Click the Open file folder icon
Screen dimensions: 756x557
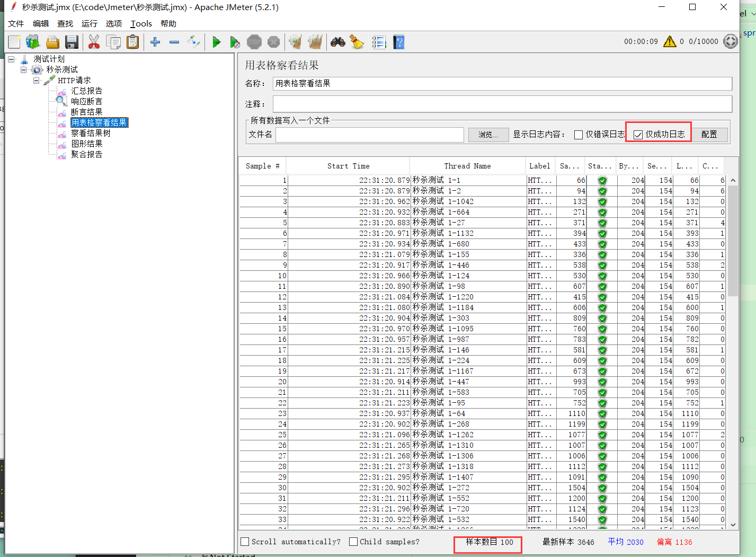coord(52,42)
